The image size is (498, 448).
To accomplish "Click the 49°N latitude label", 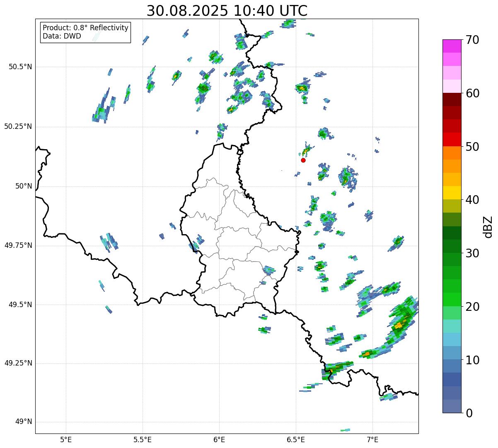I will click(x=24, y=421).
